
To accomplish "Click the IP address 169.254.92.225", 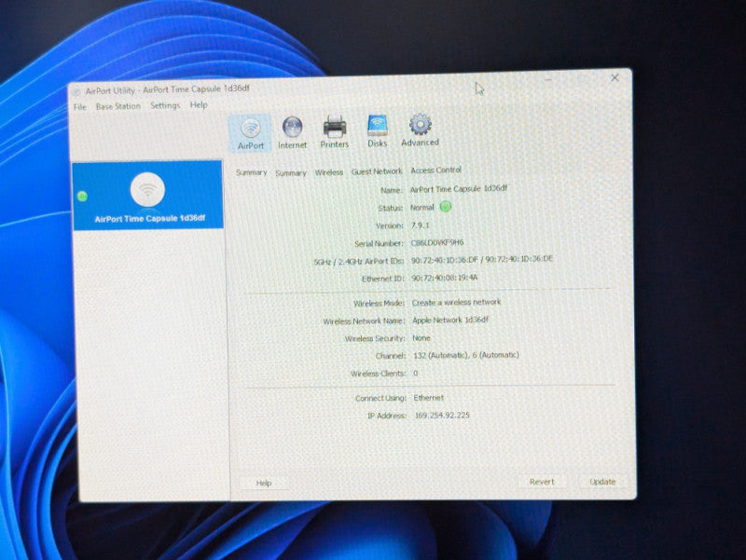I will tap(442, 415).
